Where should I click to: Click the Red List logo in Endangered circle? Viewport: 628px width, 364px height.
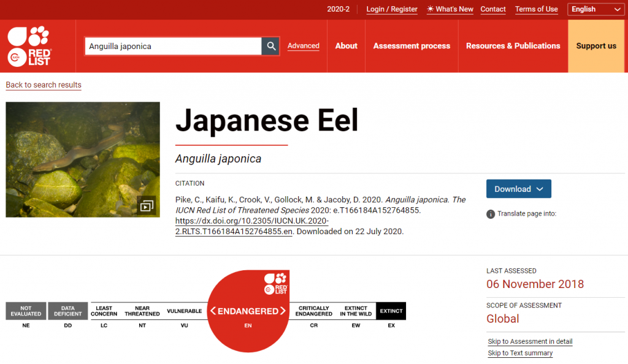tap(276, 283)
